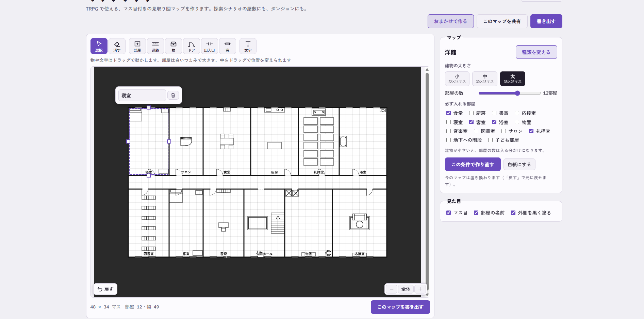Image resolution: width=644 pixels, height=319 pixels.
Task: Click the 戻す undo button
Action: (x=105, y=289)
